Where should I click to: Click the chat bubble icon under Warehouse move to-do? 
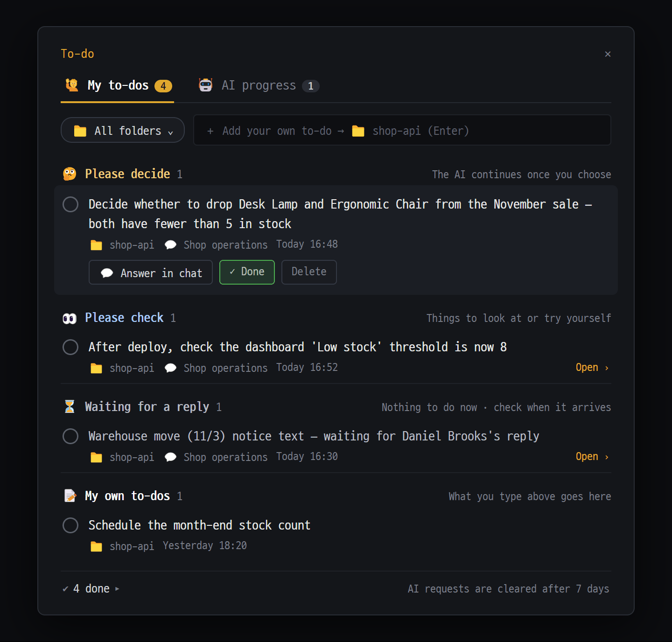coord(171,457)
